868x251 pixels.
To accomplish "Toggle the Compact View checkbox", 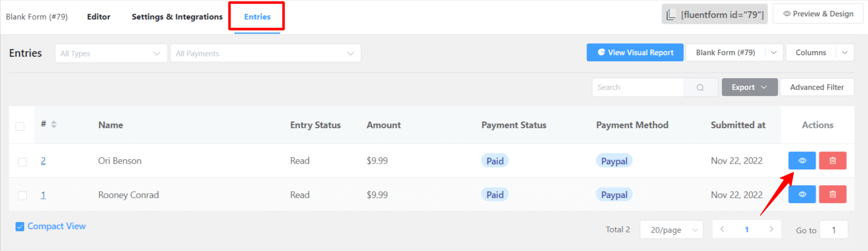I will [x=20, y=227].
